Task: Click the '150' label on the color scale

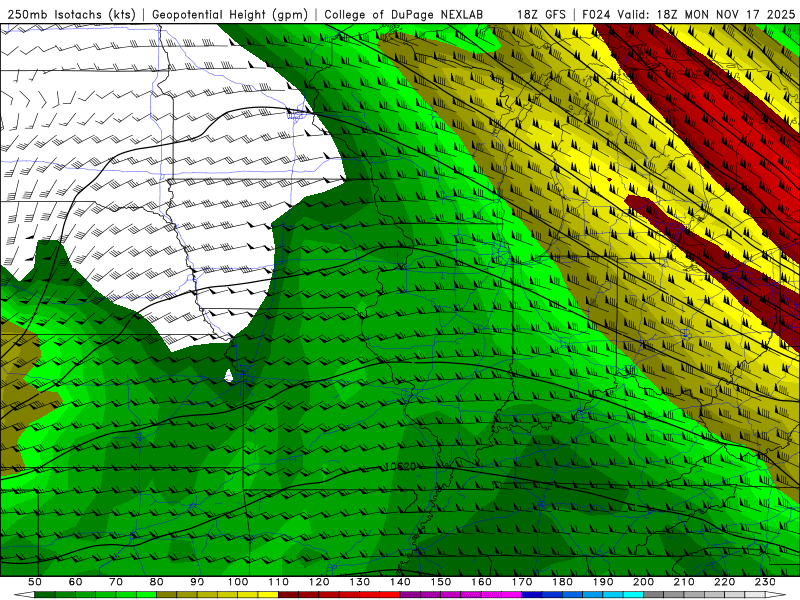Action: (440, 582)
